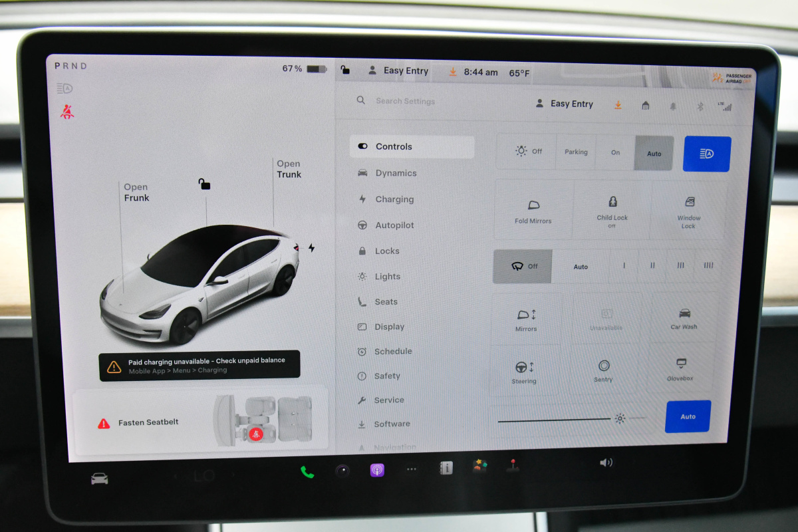Tap the charge port lightning bolt icon
Viewport: 798px width, 532px height.
click(x=311, y=248)
